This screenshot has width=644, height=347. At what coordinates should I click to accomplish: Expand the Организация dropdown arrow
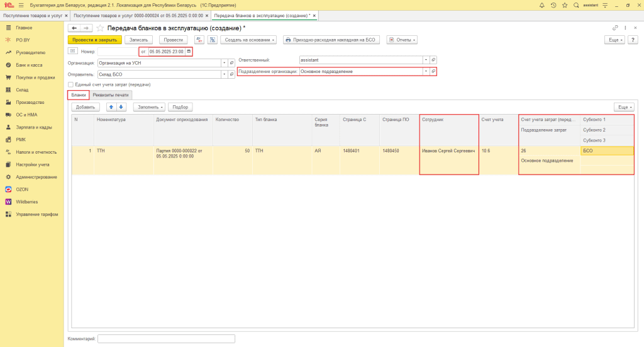tap(225, 63)
